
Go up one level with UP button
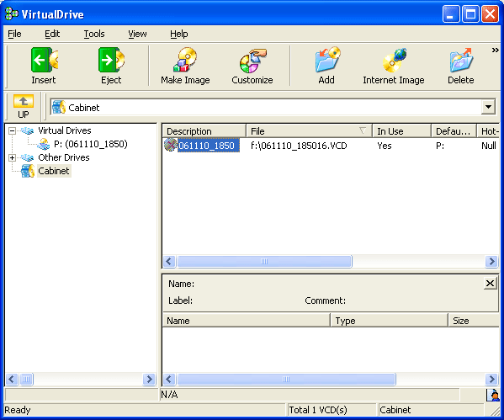(24, 106)
